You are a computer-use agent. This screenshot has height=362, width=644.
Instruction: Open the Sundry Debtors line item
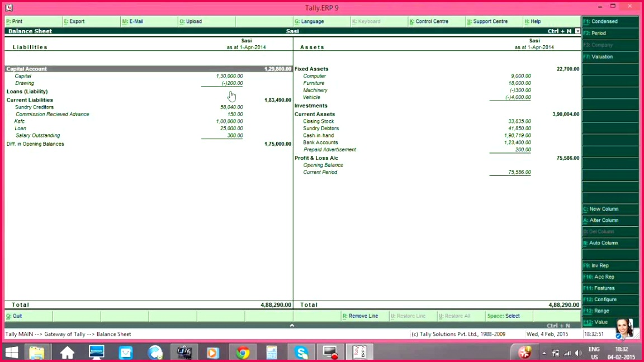tap(321, 128)
